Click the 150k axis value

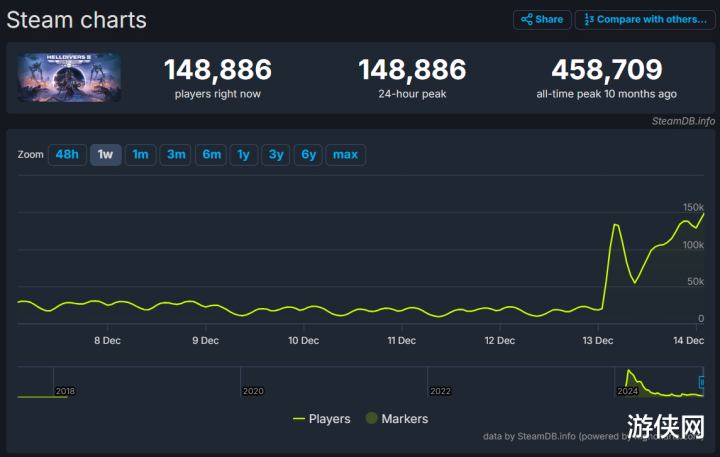[x=693, y=207]
